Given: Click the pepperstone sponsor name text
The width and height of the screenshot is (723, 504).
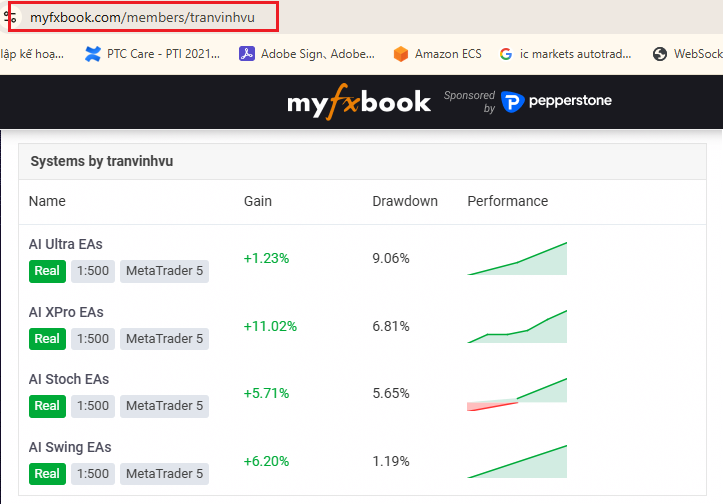Looking at the screenshot, I should 570,101.
